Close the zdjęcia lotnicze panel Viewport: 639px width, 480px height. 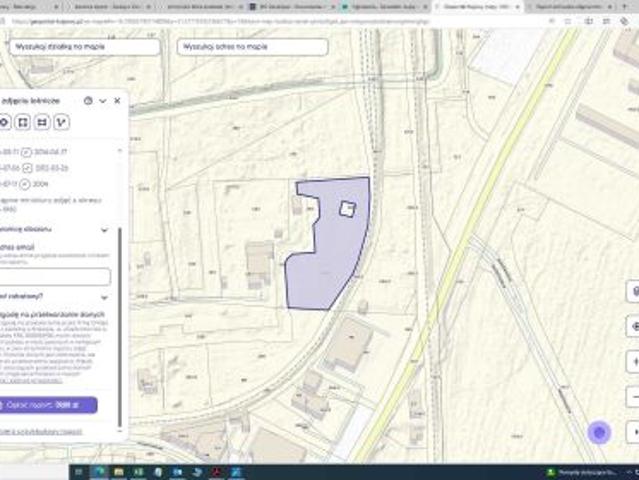117,101
